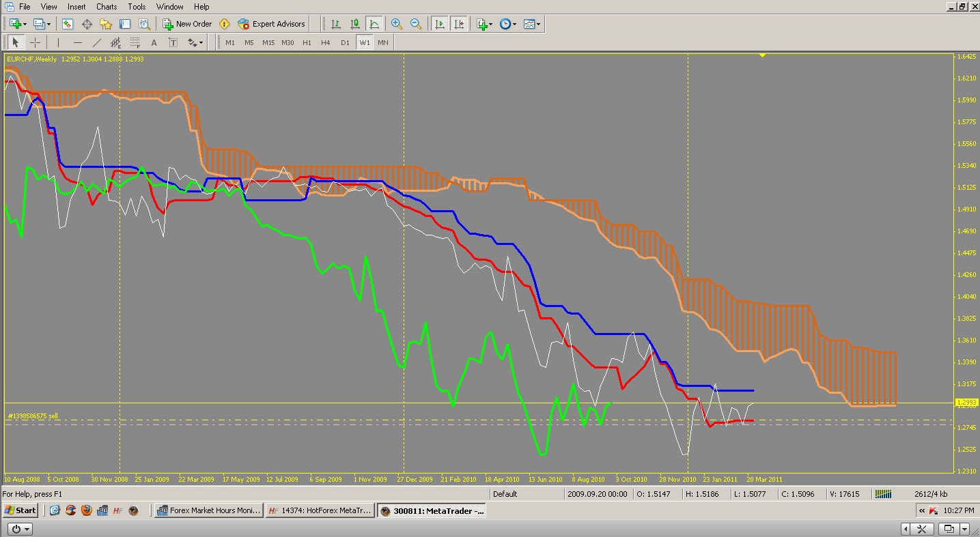Switch to MN monthly timeframe
980x537 pixels.
[x=383, y=42]
